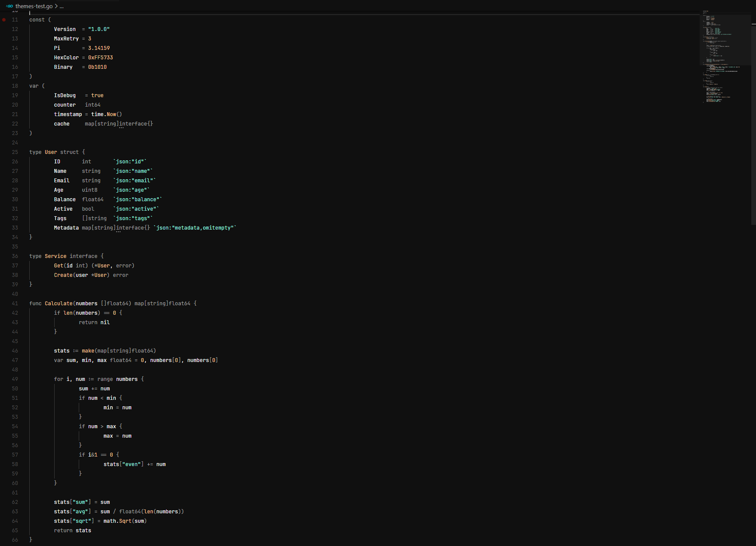
Task: Click the true value on line 19
Action: coord(97,95)
